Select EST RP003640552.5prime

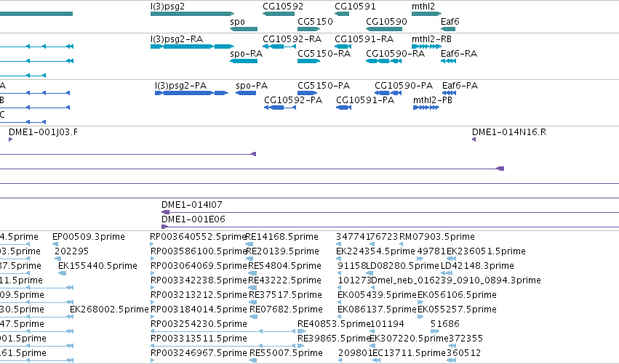click(x=198, y=237)
